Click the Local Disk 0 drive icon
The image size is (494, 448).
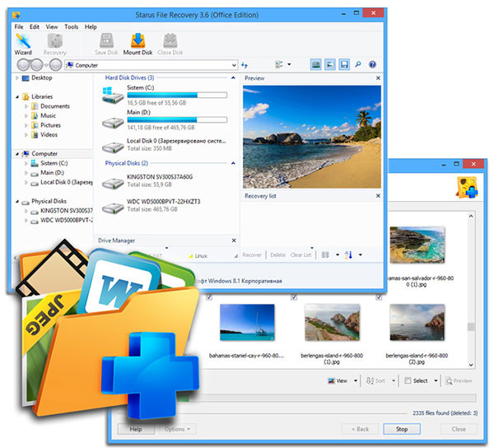coord(113,147)
